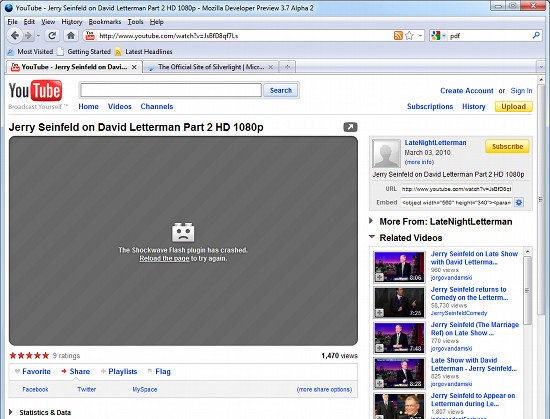This screenshot has height=419, width=550.
Task: Close the Silverlight tab
Action: (270, 67)
